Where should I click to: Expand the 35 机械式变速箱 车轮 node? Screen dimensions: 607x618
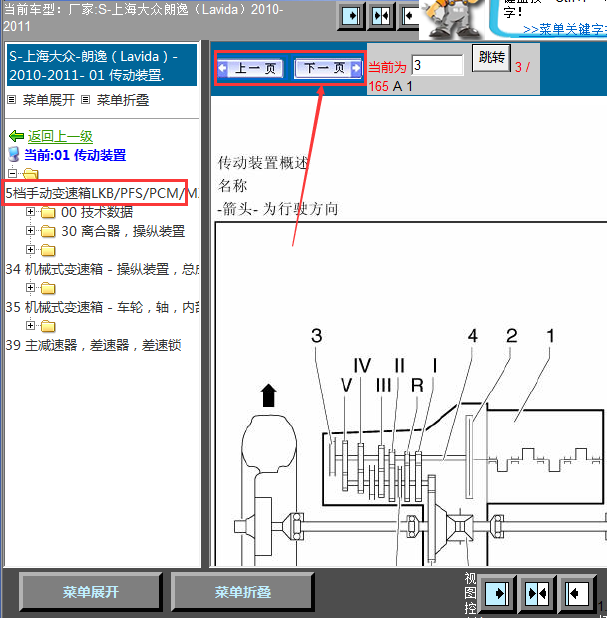pos(30,287)
